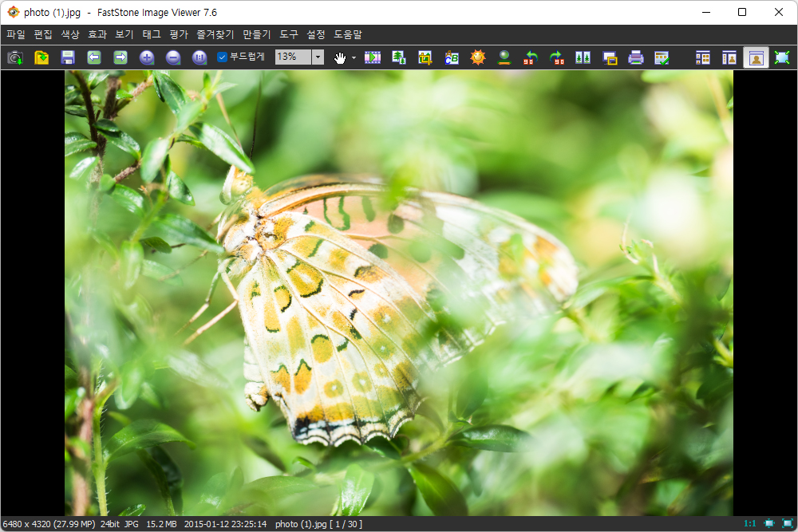Image resolution: width=798 pixels, height=532 pixels.
Task: Open the 효과 menu
Action: coord(97,34)
